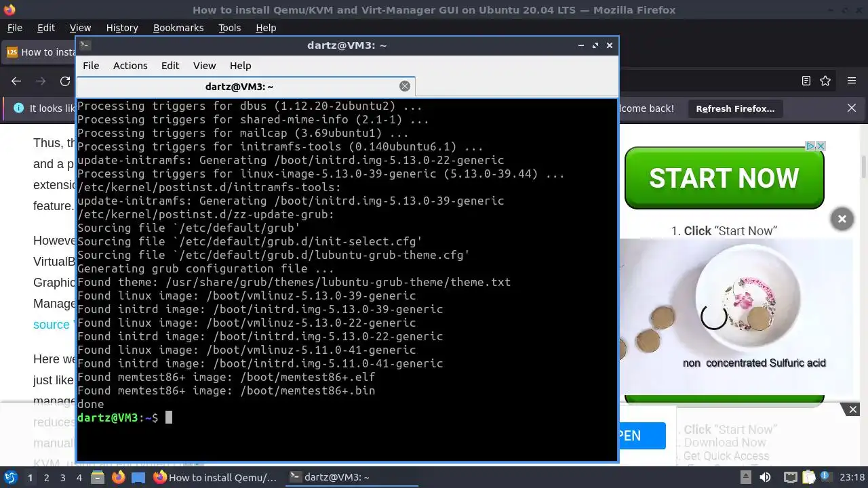Open the Lubuntu application menu in the panel
The height and width of the screenshot is (488, 868).
click(10, 478)
